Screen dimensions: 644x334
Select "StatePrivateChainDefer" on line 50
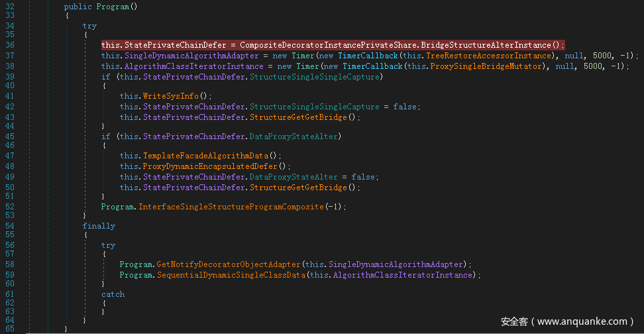[x=194, y=188]
